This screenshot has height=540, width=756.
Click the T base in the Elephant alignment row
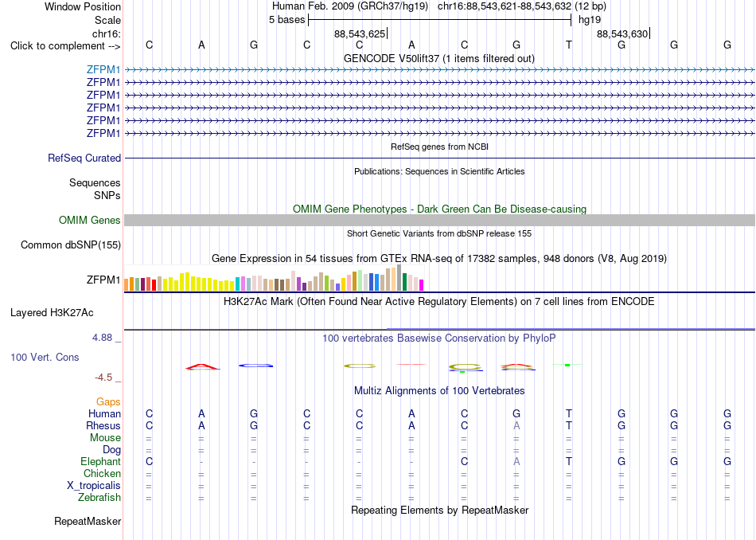pyautogui.click(x=569, y=462)
